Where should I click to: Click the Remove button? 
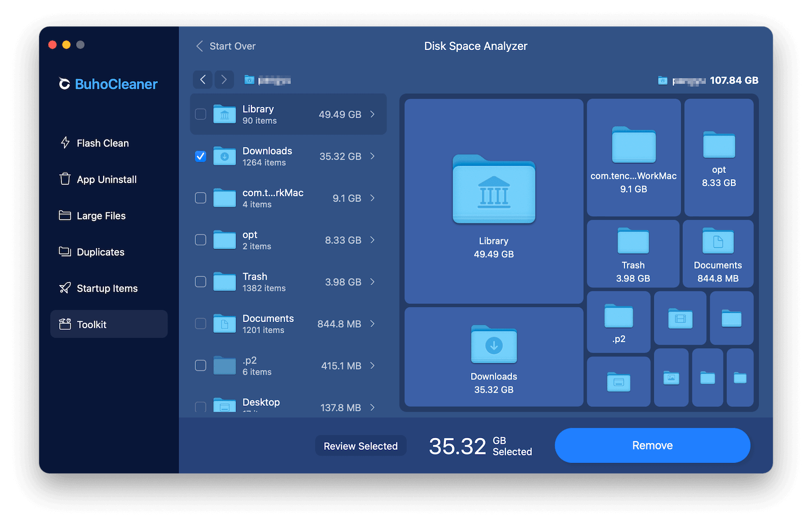click(x=652, y=445)
